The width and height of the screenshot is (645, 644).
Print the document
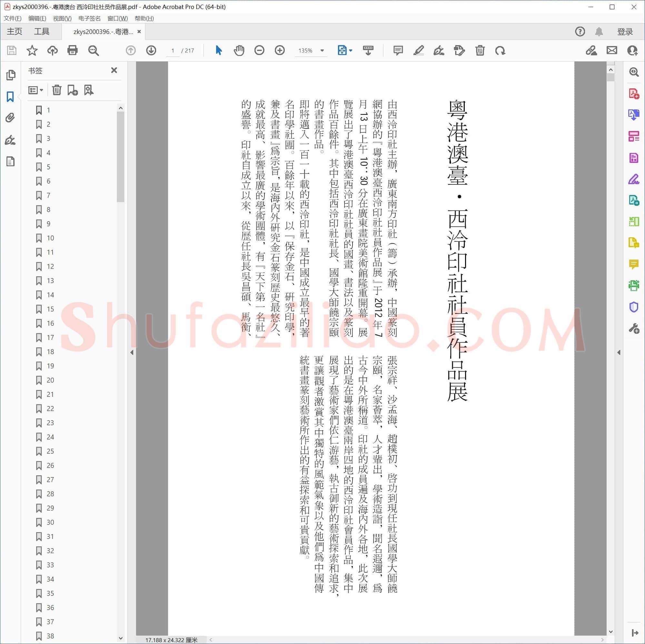(x=73, y=50)
